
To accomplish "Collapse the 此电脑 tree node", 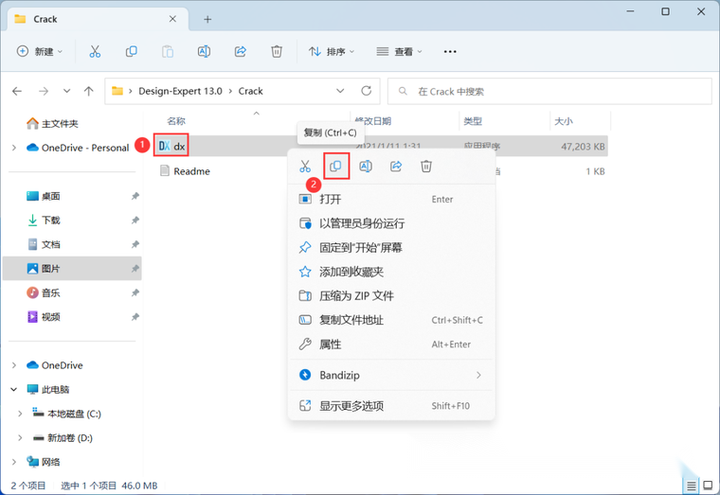I will click(x=14, y=389).
